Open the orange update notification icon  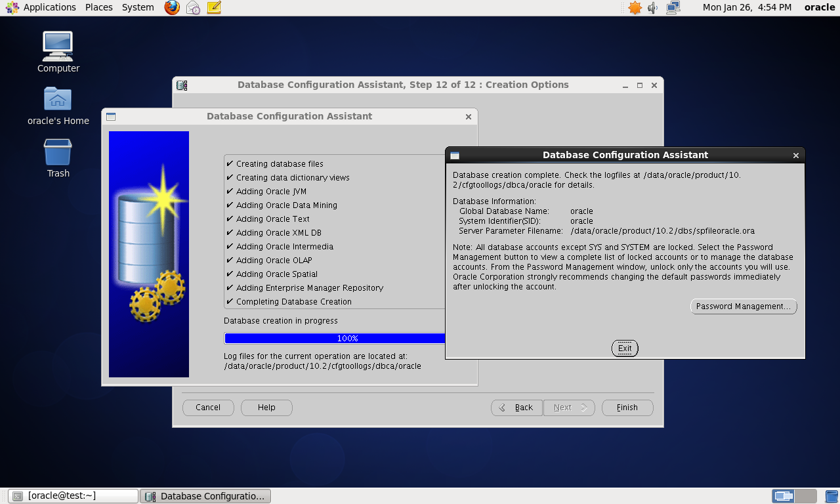click(x=635, y=8)
